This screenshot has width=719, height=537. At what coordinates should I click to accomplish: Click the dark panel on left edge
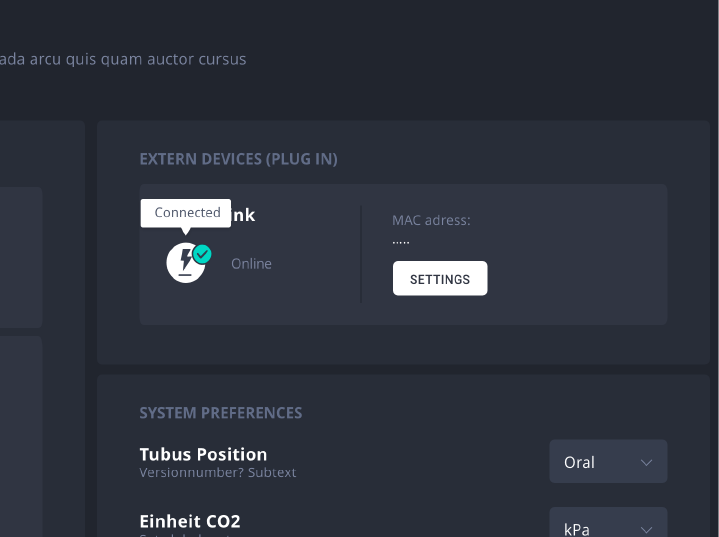click(20, 257)
